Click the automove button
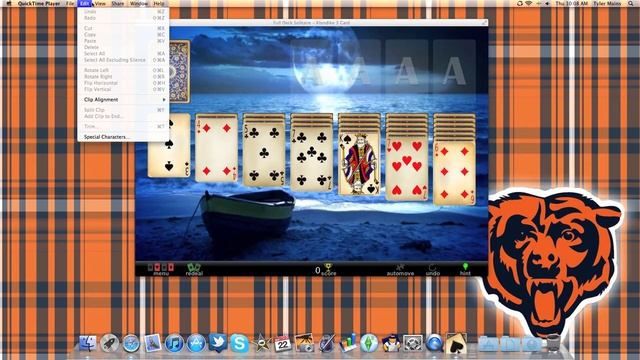Viewport: 640px width, 360px height. click(x=400, y=269)
